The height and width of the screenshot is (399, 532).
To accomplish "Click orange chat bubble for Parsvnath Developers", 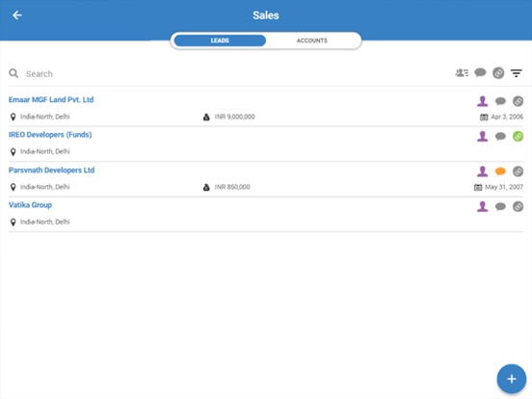I will tap(500, 172).
